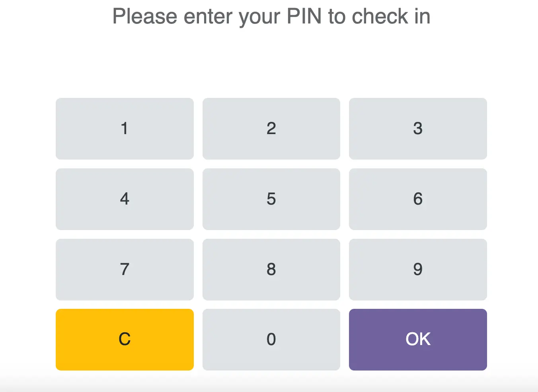Screen dimensions: 538x392
Task: Confirm the PIN with purple OK button
Action: [x=418, y=339]
